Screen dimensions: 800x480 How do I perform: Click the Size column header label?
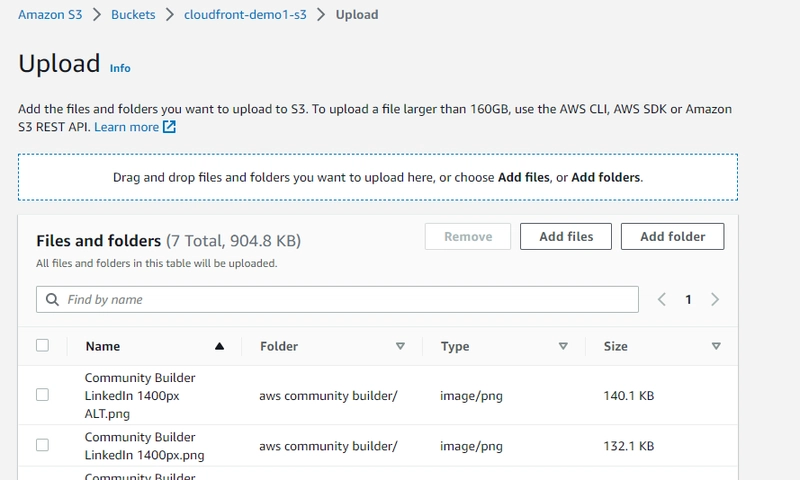(x=616, y=346)
